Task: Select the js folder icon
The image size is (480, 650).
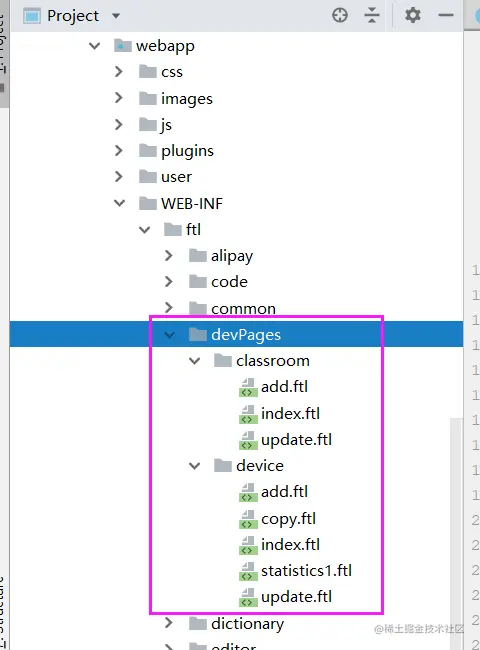Action: tap(148, 124)
